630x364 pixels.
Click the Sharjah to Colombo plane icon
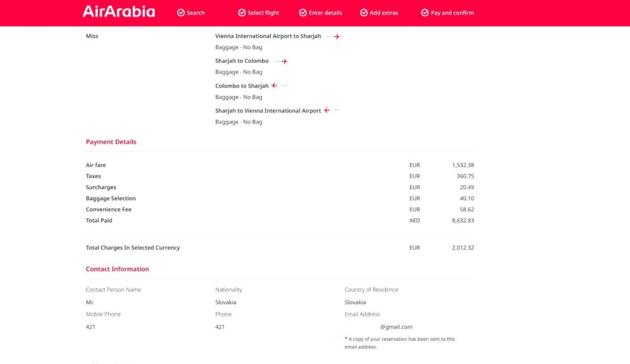pos(284,61)
